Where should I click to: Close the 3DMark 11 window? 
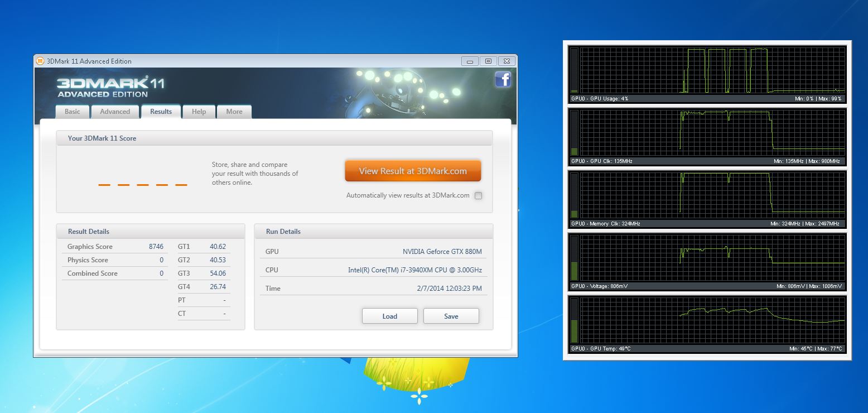click(506, 61)
